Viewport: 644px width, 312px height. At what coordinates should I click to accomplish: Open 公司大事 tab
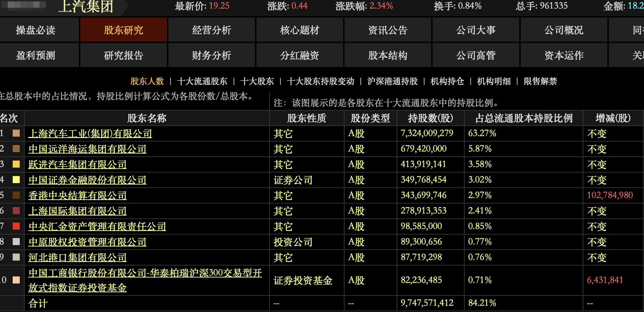click(x=476, y=30)
